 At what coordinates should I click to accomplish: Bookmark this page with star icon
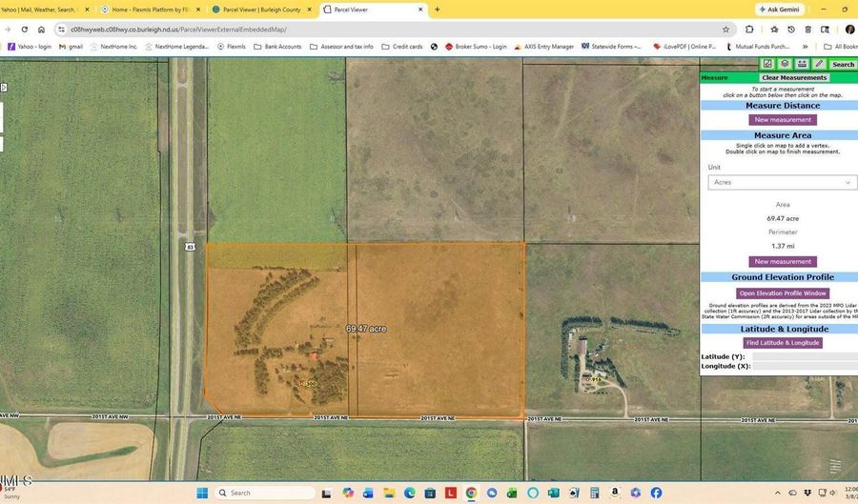click(725, 30)
